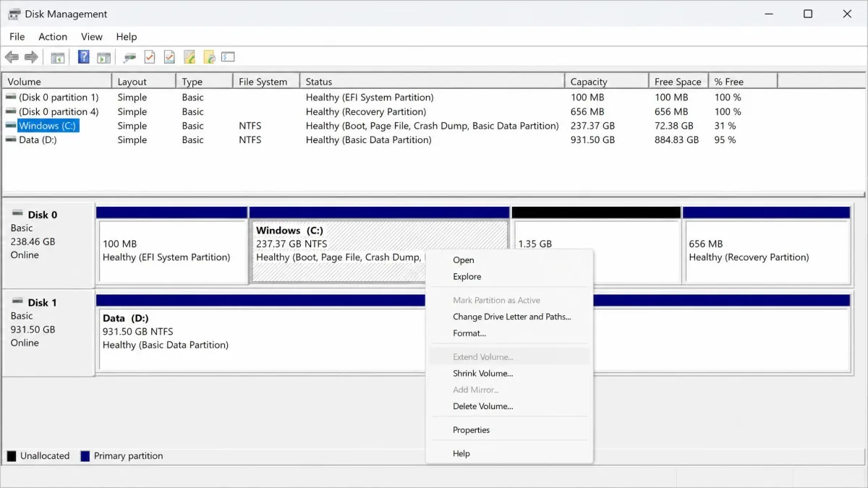This screenshot has height=488, width=868.
Task: Click the disk drive toolbar icon
Action: pyautogui.click(x=130, y=57)
